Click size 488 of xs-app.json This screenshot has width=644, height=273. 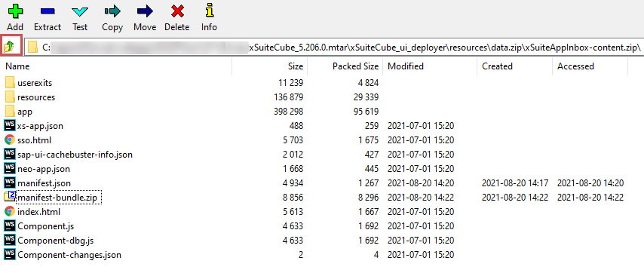tap(296, 126)
